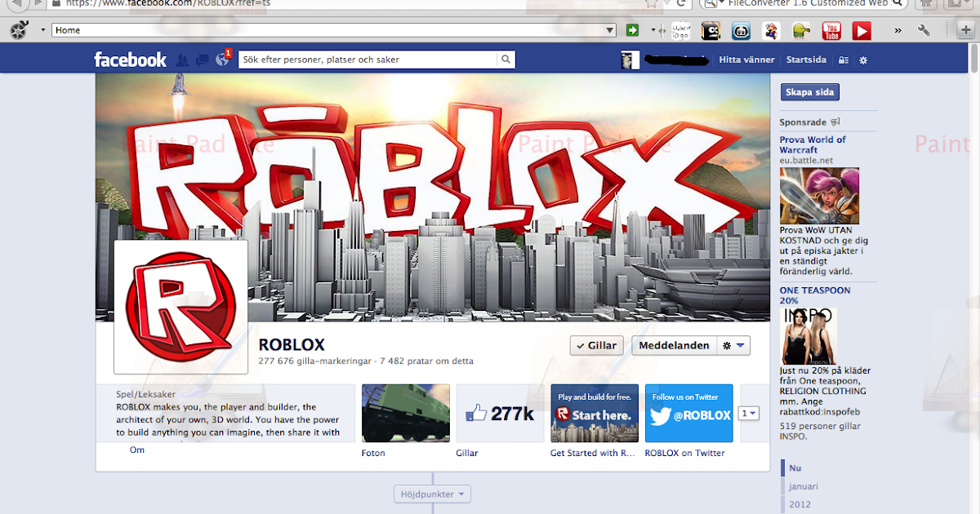980x514 pixels.
Task: Open the Höjdpunkter dropdown
Action: pyautogui.click(x=433, y=494)
